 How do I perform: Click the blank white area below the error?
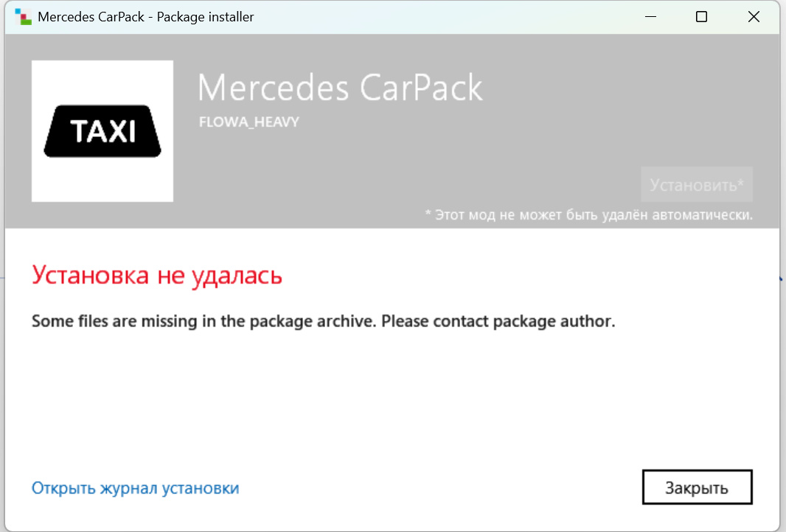click(391, 401)
